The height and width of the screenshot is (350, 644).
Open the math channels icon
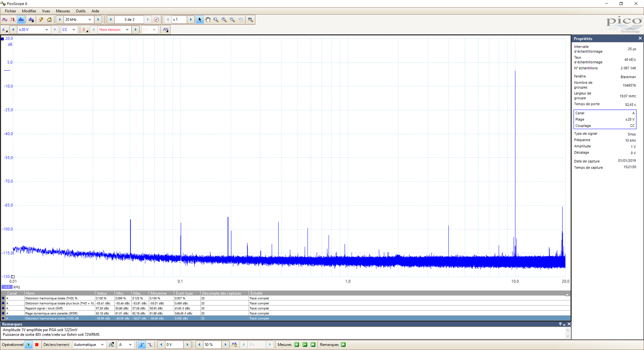[x=166, y=30]
